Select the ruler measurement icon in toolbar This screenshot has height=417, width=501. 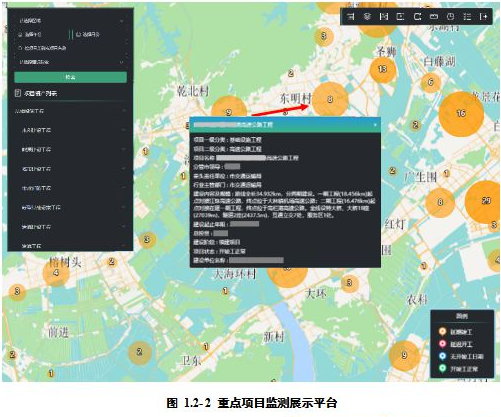[x=434, y=16]
